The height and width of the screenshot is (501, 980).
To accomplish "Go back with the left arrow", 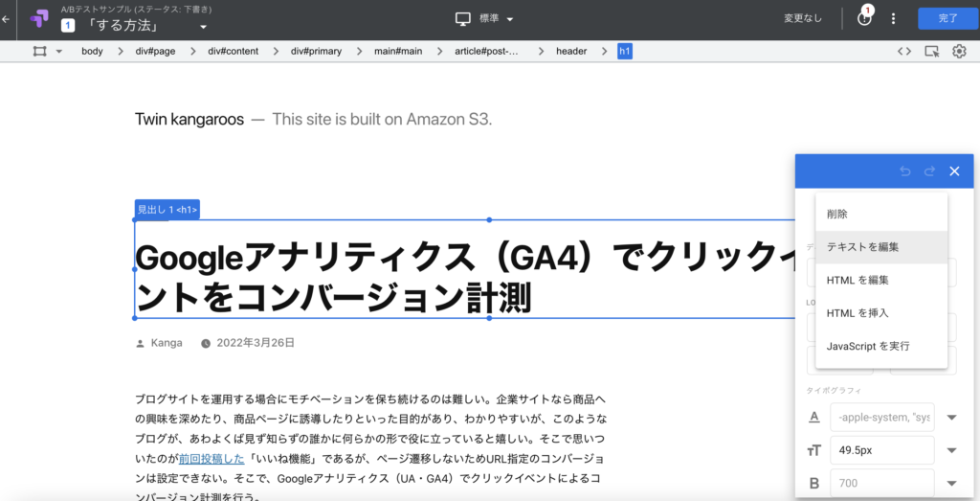I will [6, 19].
